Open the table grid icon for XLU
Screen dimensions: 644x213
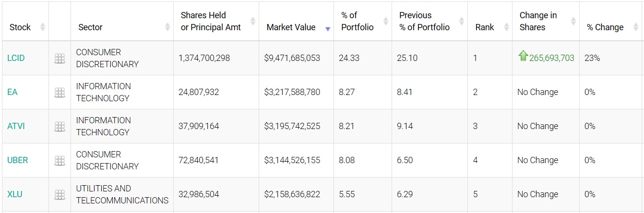[x=60, y=195]
